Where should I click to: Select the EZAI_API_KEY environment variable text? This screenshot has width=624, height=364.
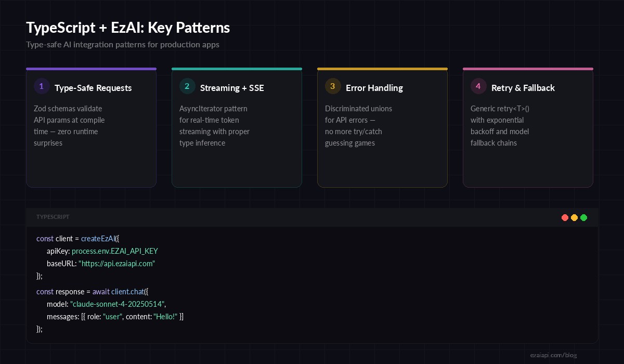coord(136,251)
